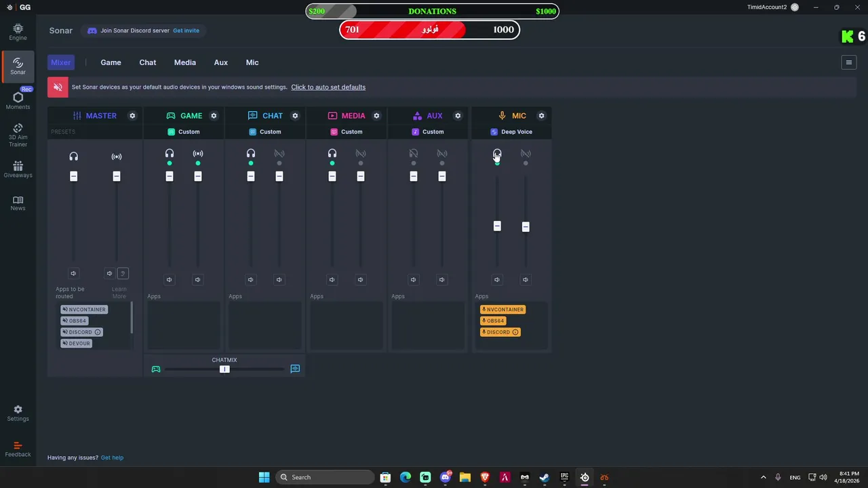Click the MASTER apps list scrollbar
Screen dimensions: 868x488
(x=132, y=317)
